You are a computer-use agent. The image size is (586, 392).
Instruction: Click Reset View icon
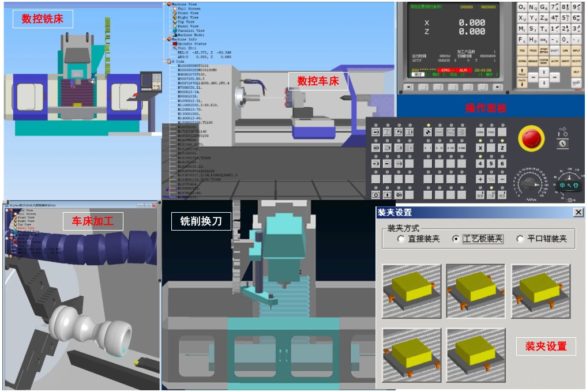click(x=175, y=26)
